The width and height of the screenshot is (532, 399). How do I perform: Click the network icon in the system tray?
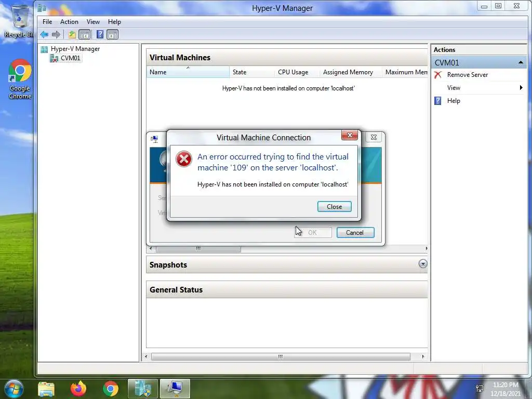coord(480,389)
